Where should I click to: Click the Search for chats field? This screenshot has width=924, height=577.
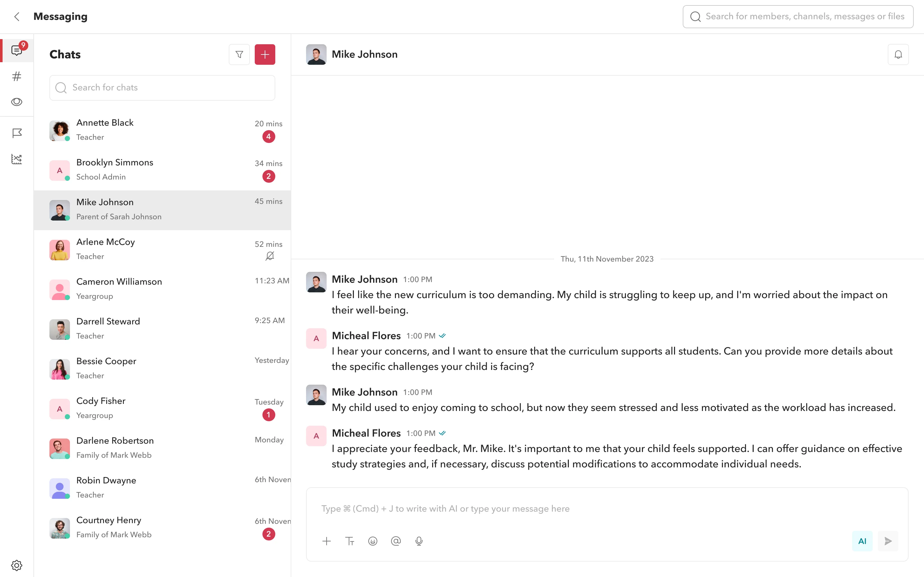tap(162, 88)
